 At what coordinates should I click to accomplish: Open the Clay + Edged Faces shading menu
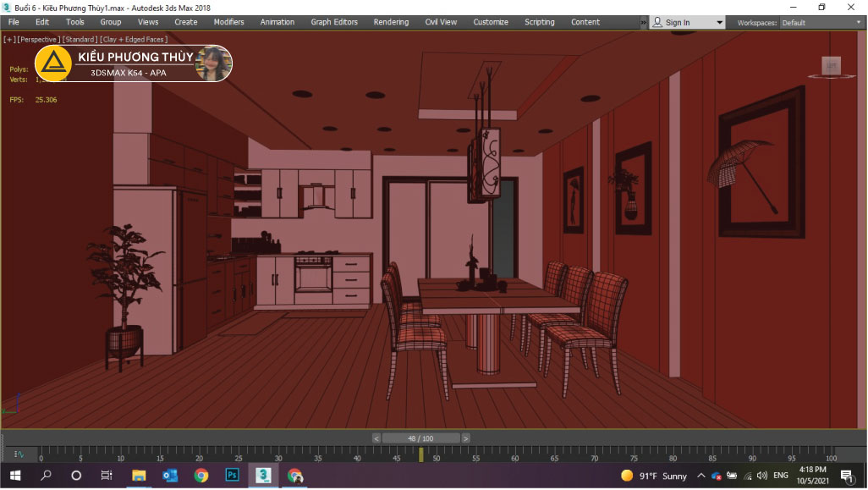click(x=133, y=39)
